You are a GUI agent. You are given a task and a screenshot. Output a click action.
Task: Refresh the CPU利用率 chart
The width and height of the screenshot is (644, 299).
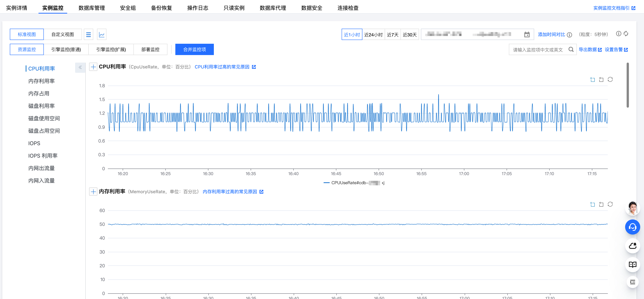click(610, 79)
